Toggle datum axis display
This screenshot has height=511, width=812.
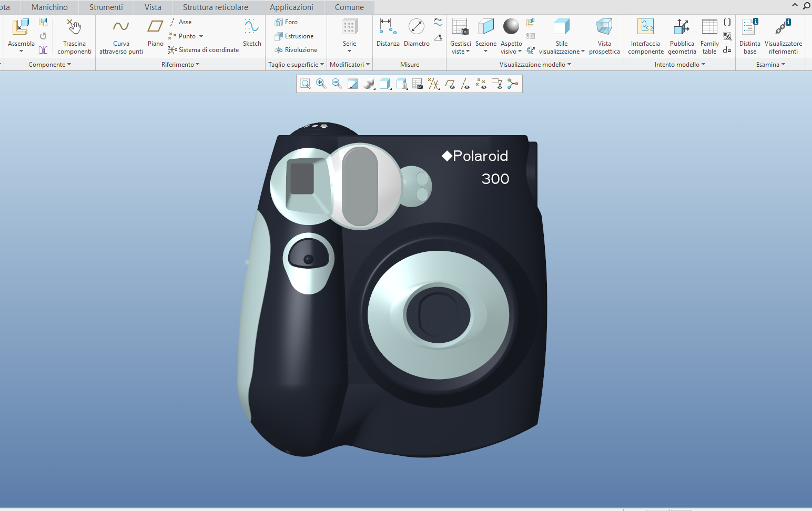pyautogui.click(x=465, y=84)
